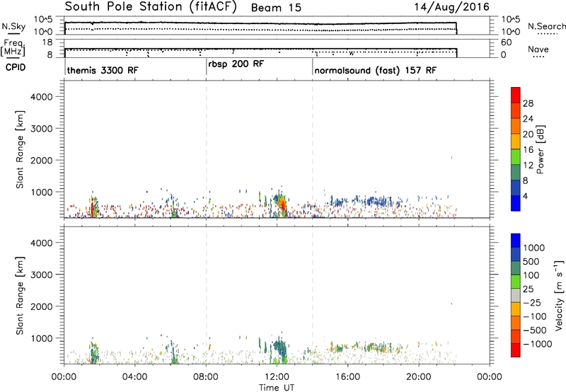Screen dimensions: 566x392
Task: Click the date 14/Aug/2016
Action: pos(451,7)
